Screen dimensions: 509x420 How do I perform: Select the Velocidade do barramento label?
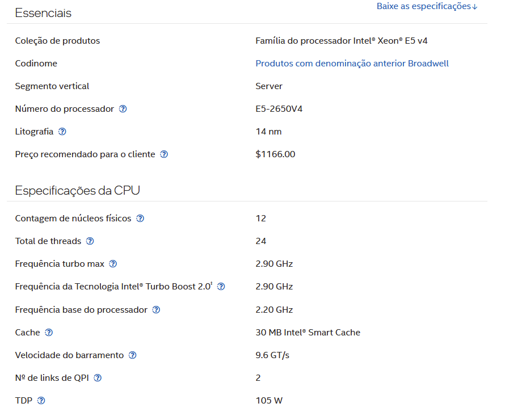(x=69, y=355)
